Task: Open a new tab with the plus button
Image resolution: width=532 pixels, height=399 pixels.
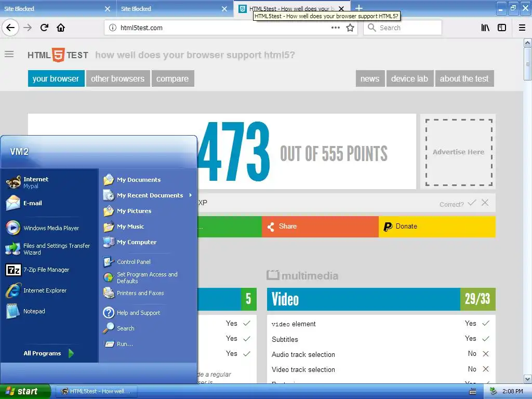Action: tap(358, 8)
